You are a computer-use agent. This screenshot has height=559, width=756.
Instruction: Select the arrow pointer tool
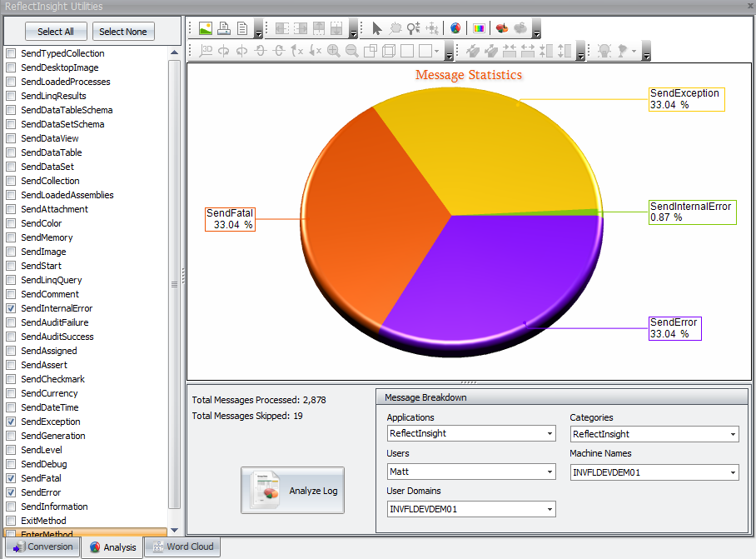point(376,28)
